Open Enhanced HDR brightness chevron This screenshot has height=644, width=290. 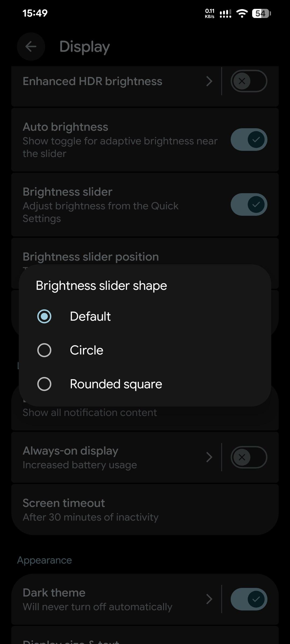[x=209, y=81]
